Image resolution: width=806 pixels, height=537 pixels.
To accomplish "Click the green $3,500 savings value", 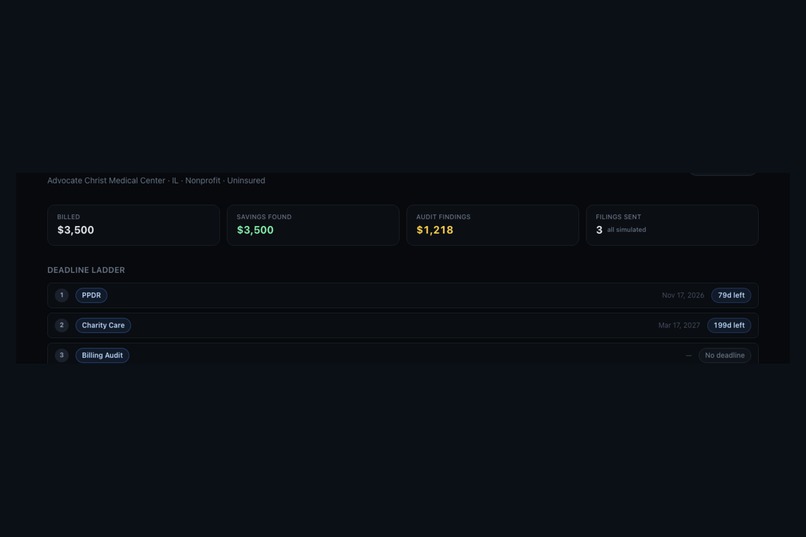I will (x=255, y=230).
